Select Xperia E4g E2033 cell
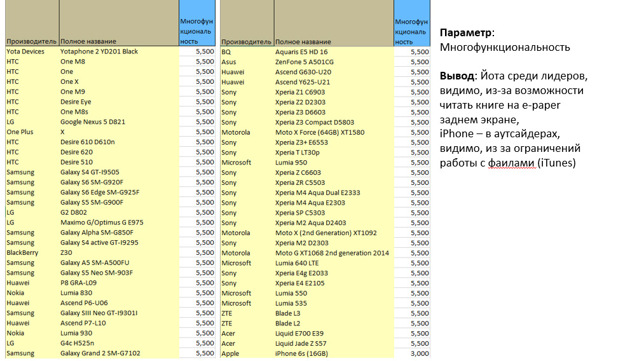The height and width of the screenshot is (361, 644). [x=334, y=273]
